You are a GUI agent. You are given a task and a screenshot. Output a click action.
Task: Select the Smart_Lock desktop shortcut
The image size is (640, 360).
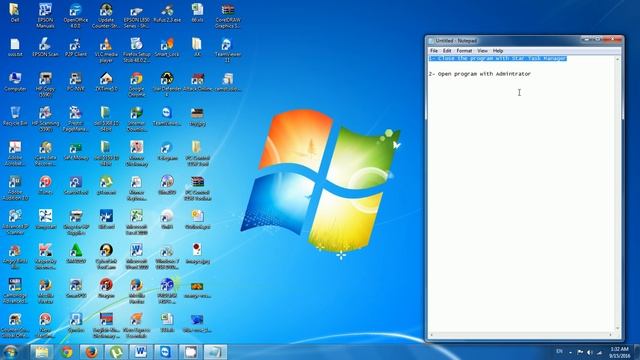tap(167, 47)
